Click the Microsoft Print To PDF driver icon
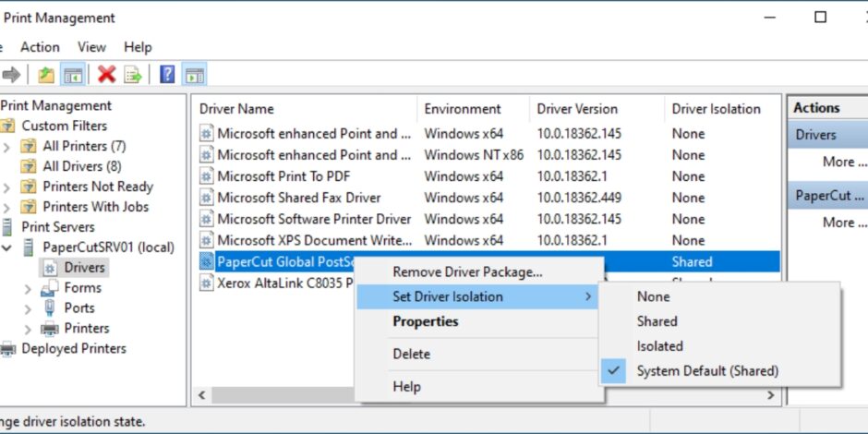 tap(206, 176)
